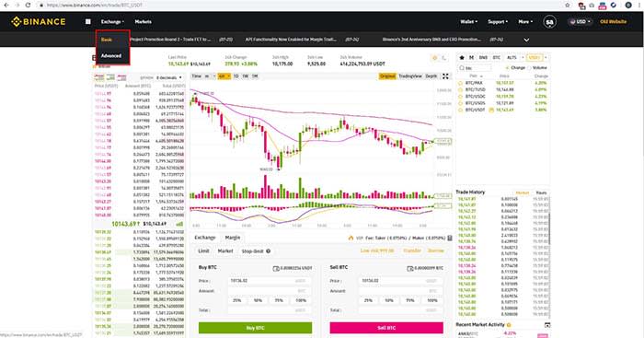This screenshot has width=644, height=338.
Task: Select the Limit order tab
Action: coord(203,251)
